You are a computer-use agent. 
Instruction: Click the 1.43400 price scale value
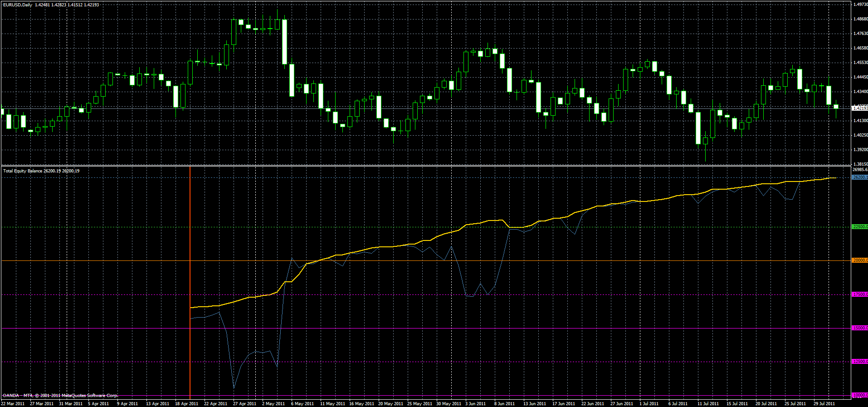(x=860, y=92)
